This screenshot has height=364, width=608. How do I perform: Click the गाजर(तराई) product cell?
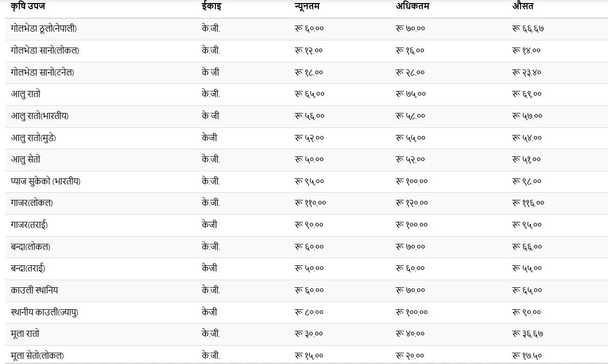click(30, 225)
